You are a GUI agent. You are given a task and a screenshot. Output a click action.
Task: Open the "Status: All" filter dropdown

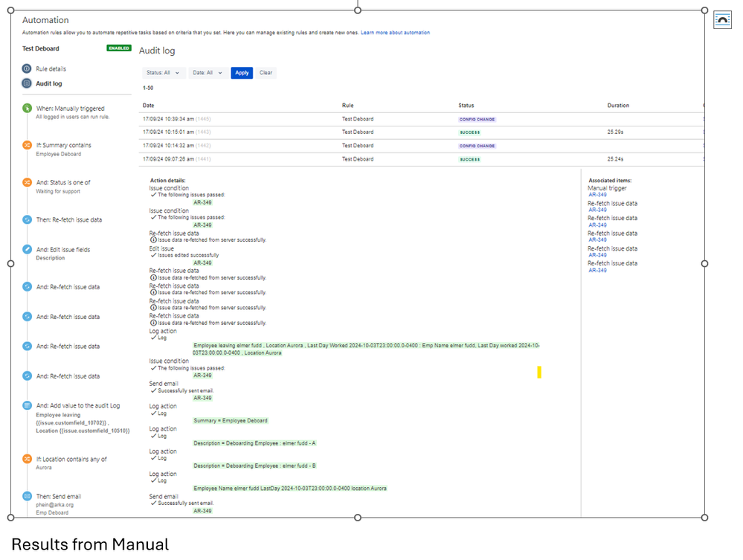(x=163, y=73)
